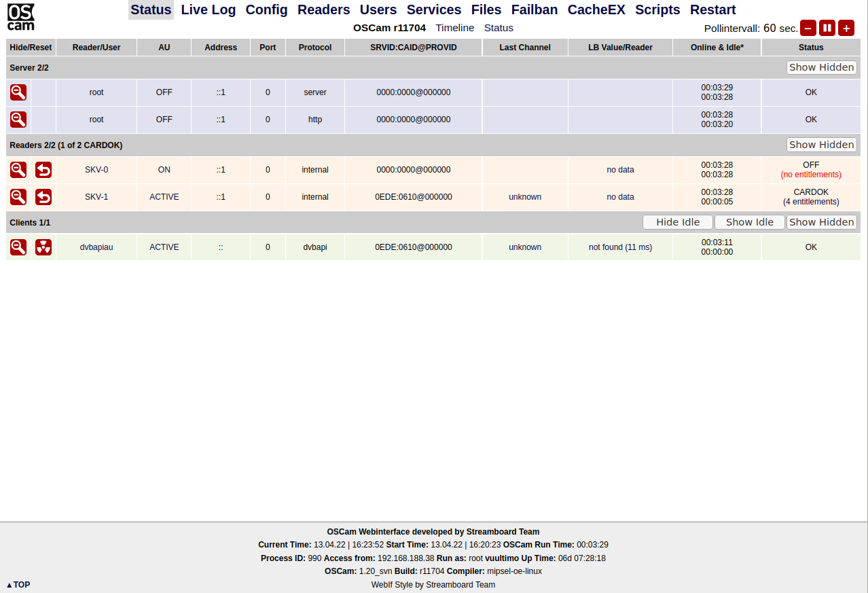Open the Timeline sub-link

pos(455,28)
